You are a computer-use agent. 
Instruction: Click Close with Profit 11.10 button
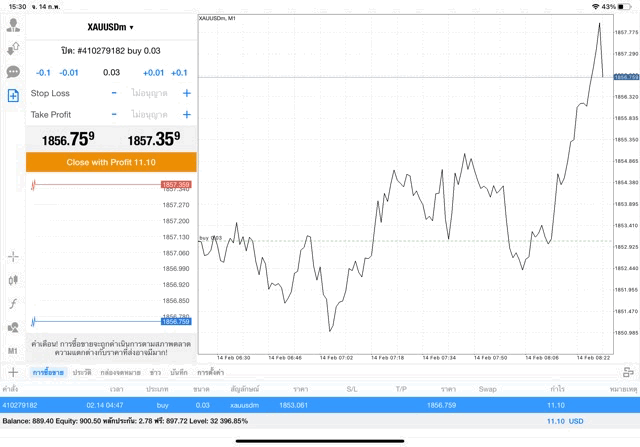[111, 162]
